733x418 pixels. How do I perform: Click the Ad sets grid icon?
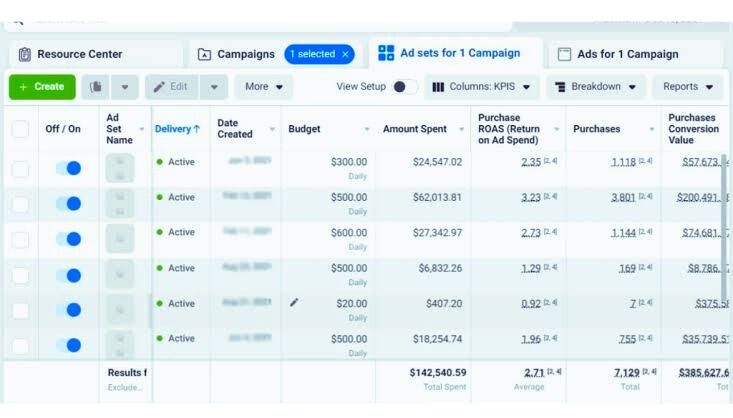[x=386, y=53]
